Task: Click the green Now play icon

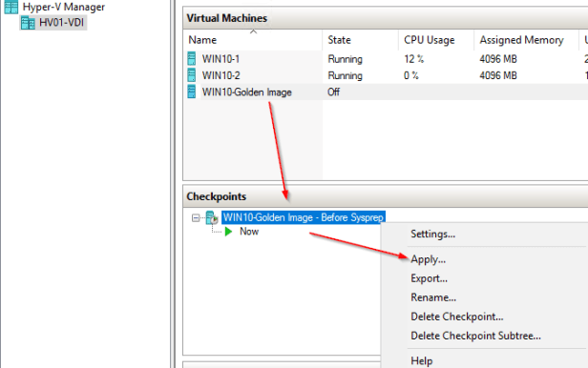Action: click(228, 232)
